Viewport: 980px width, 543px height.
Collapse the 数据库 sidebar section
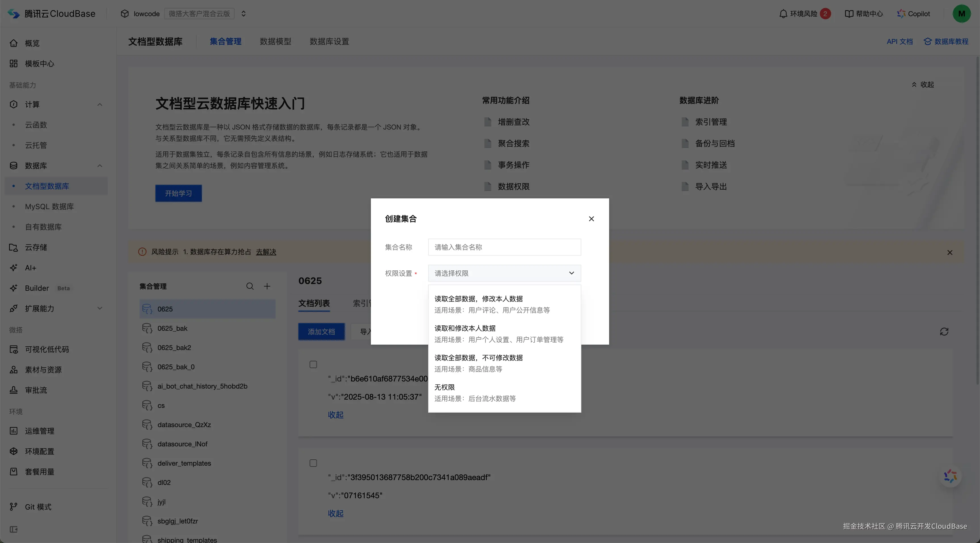click(x=100, y=166)
